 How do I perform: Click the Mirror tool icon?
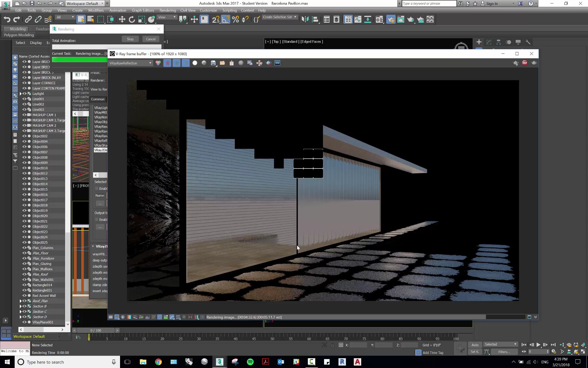pos(305,19)
